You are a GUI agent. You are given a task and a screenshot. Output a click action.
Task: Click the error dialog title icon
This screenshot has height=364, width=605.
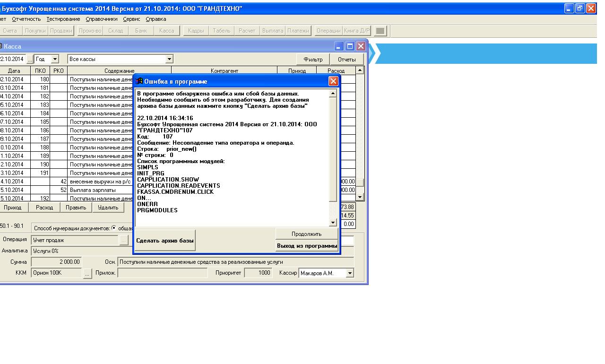pyautogui.click(x=139, y=81)
